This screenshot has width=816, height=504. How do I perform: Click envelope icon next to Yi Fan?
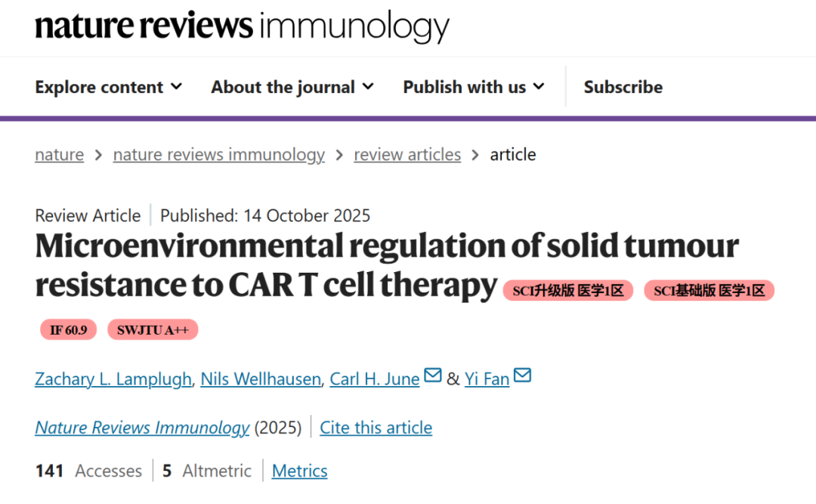[x=522, y=376]
